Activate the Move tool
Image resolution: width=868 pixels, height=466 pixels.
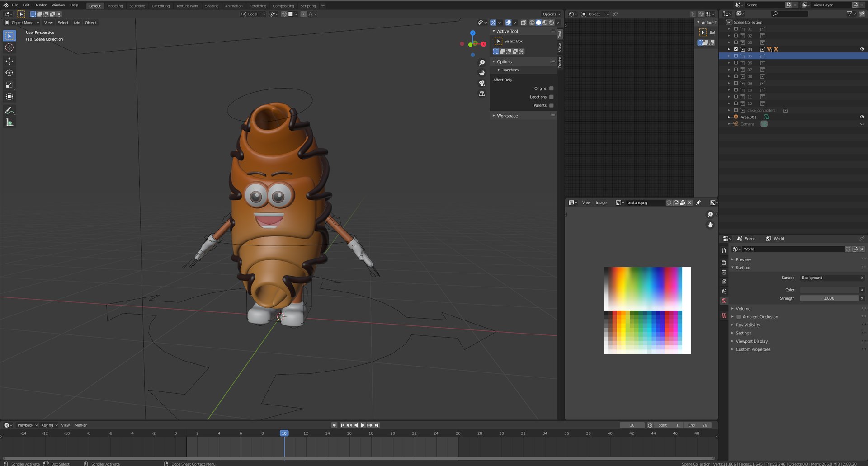click(x=9, y=61)
